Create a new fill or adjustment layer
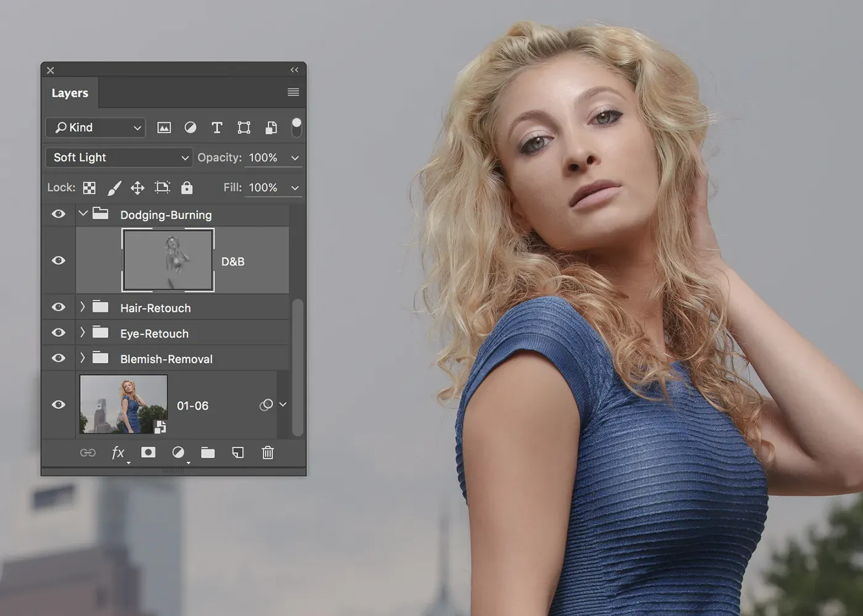This screenshot has height=616, width=863. [178, 453]
